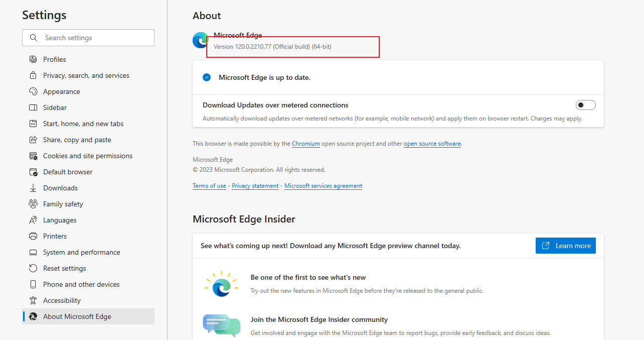Open the Profiles settings page
This screenshot has height=340, width=644.
(88, 59)
